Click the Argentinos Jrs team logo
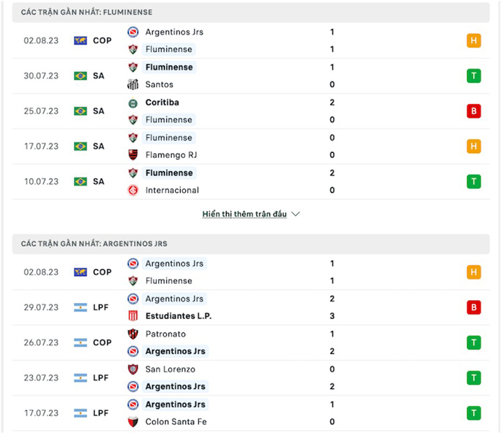504x445 pixels. pyautogui.click(x=132, y=32)
